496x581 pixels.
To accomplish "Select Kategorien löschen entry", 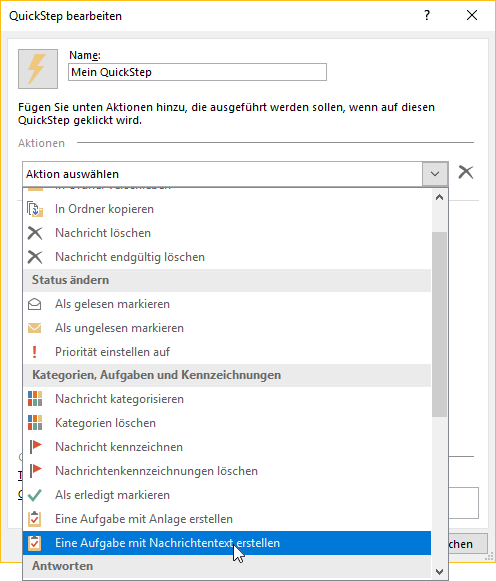I will 227,423.
